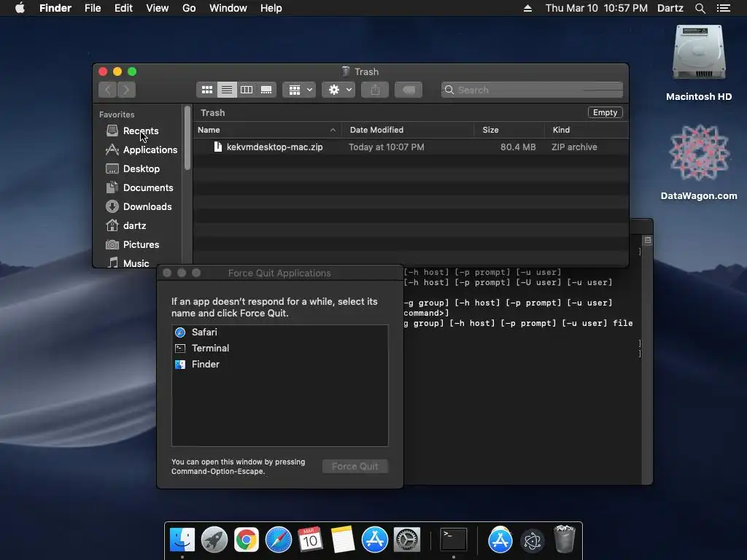The height and width of the screenshot is (560, 747).
Task: Open Notes from the Dock
Action: [343, 540]
